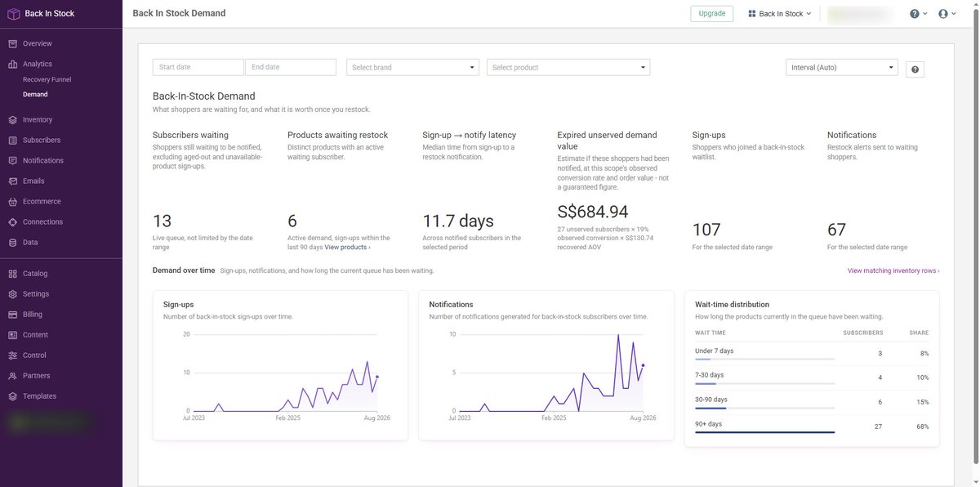Click the Ecommerce basket icon

click(13, 202)
